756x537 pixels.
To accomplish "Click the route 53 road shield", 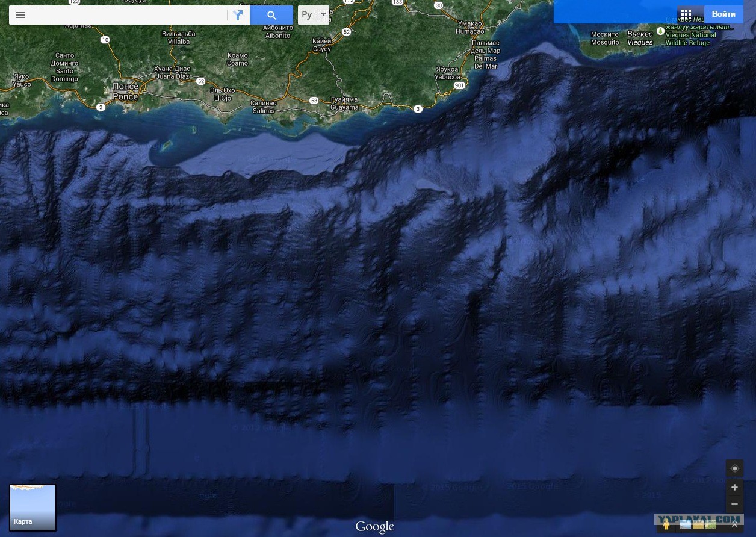I will (x=314, y=101).
